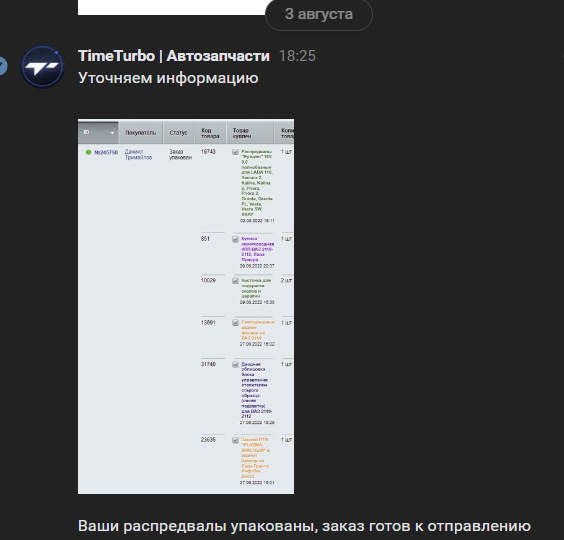This screenshot has height=540, width=564.
Task: Toggle the checkbox for product code 19743
Action: [x=235, y=152]
